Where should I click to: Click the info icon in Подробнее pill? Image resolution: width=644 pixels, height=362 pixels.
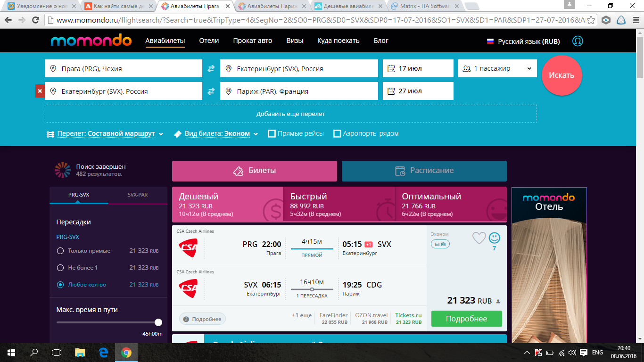coord(186,319)
